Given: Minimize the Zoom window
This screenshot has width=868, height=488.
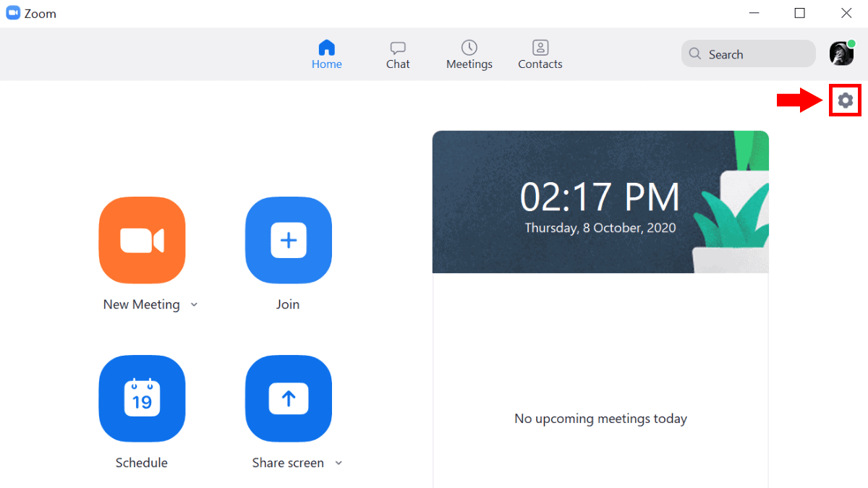Looking at the screenshot, I should pyautogui.click(x=754, y=13).
